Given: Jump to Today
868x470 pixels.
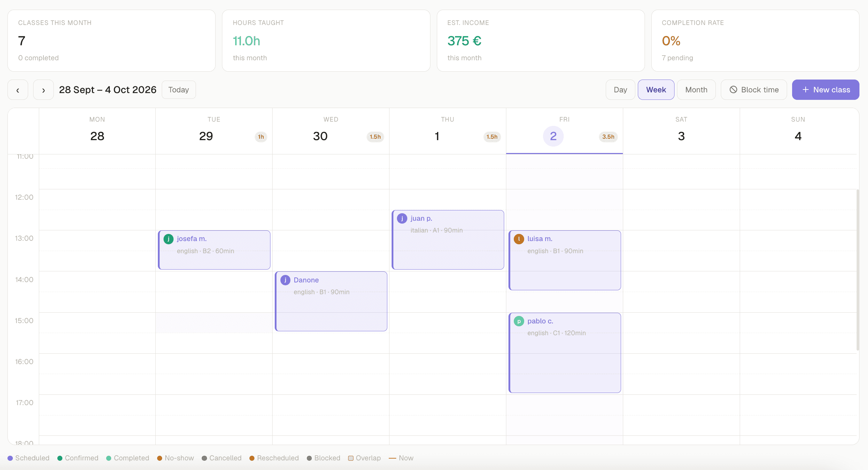Looking at the screenshot, I should [179, 90].
